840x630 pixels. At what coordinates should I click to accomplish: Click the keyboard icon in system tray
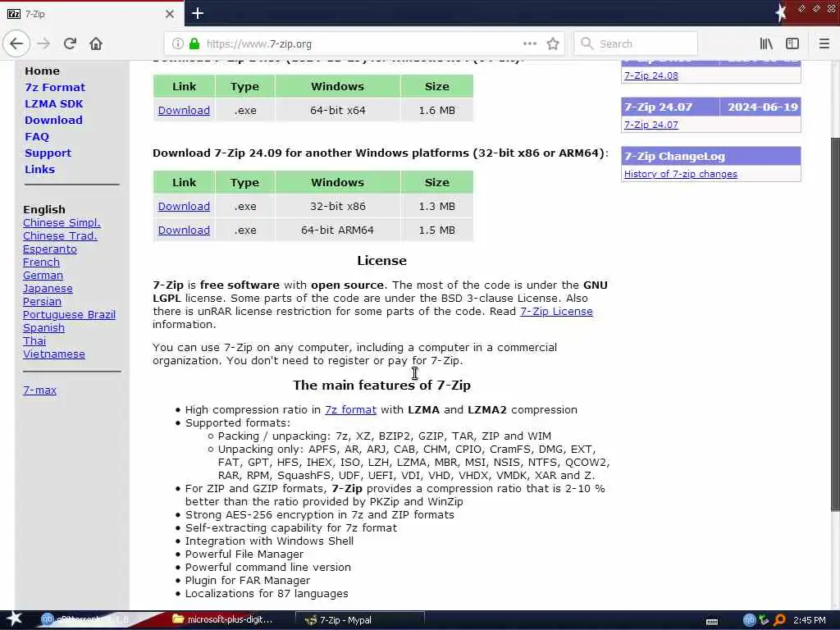point(712,621)
